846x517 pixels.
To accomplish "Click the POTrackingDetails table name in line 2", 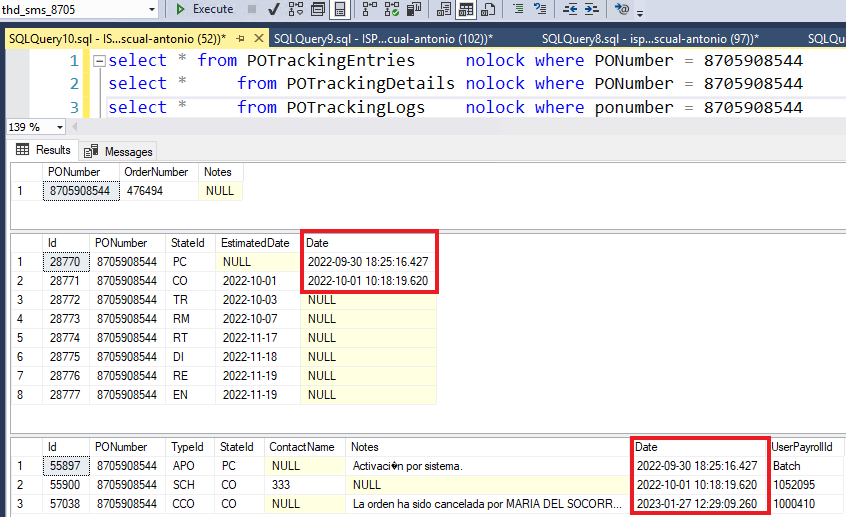I will point(370,84).
